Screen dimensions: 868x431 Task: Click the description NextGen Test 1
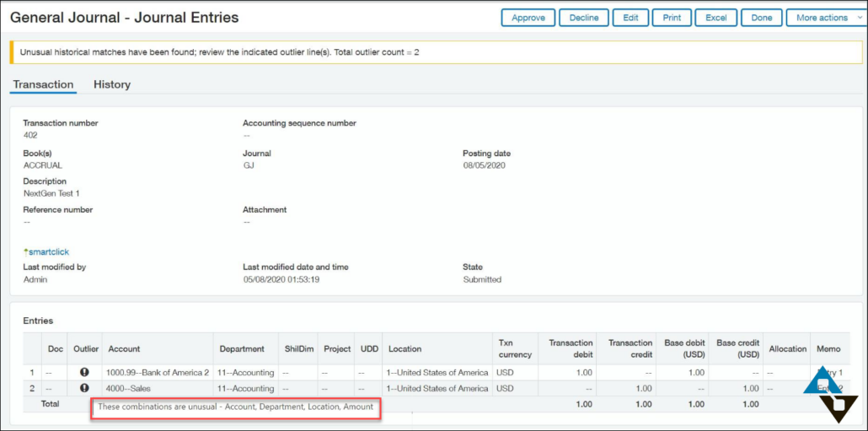[51, 194]
